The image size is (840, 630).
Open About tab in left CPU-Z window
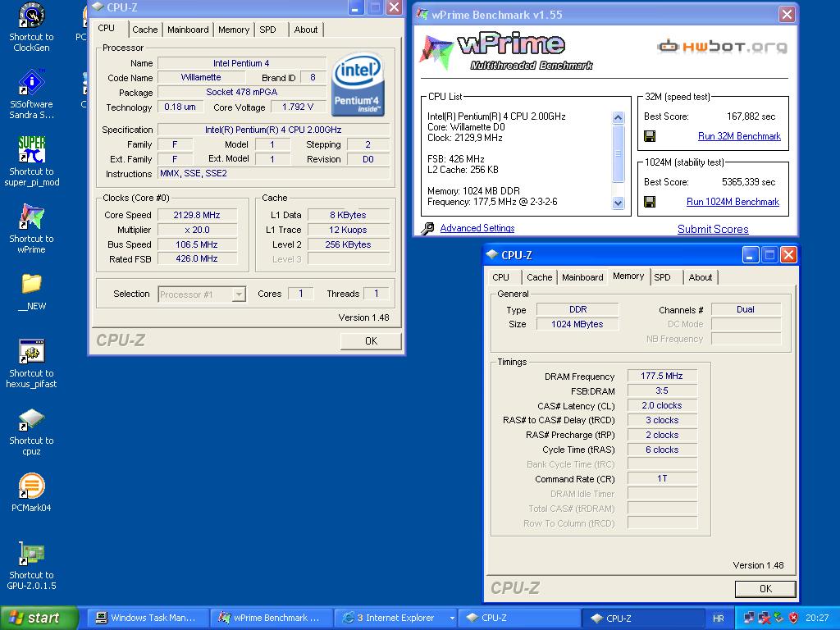(306, 30)
